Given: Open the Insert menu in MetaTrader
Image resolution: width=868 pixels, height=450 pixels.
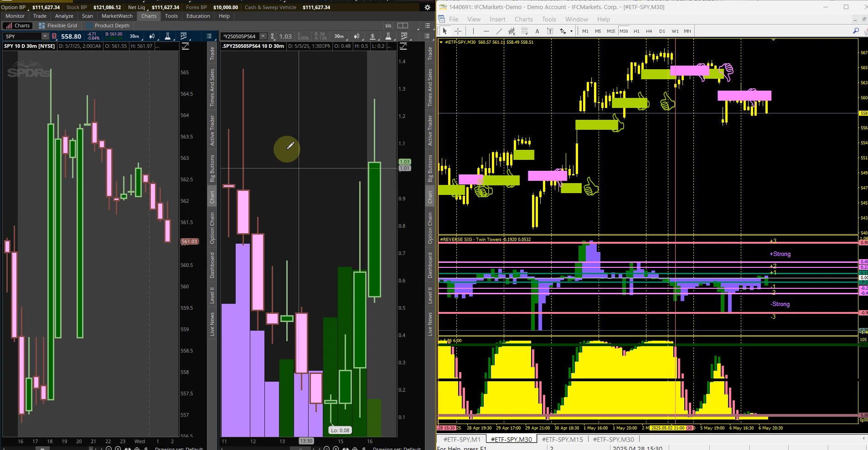Looking at the screenshot, I should click(x=497, y=19).
